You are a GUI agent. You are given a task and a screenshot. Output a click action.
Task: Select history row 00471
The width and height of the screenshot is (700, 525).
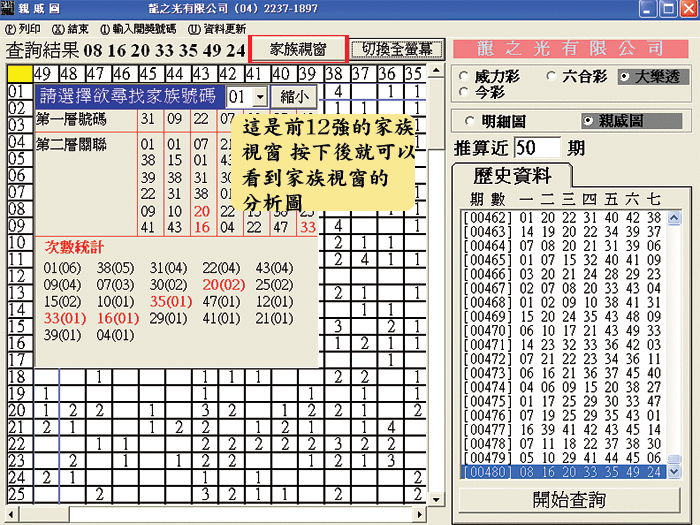click(563, 345)
